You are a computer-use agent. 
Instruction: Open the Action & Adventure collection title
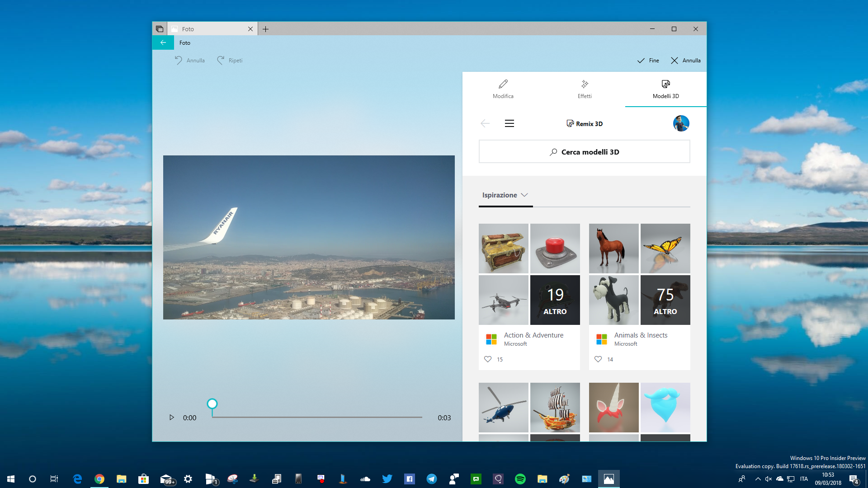pos(533,335)
